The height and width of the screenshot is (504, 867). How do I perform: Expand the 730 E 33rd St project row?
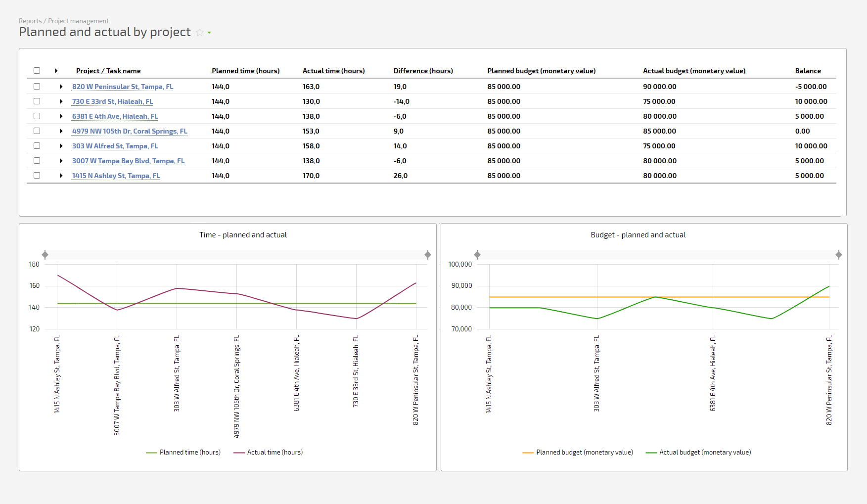tap(61, 101)
